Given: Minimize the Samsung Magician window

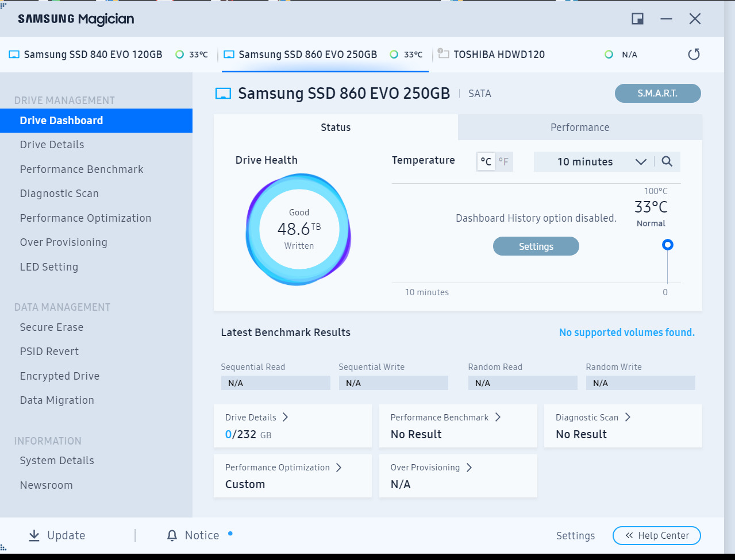Looking at the screenshot, I should tap(666, 19).
